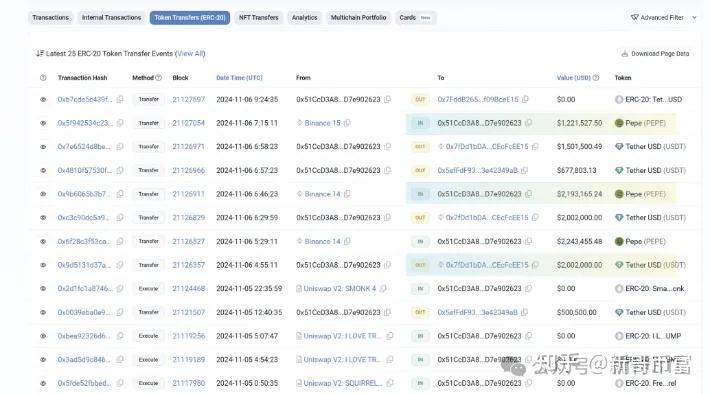
Task: Copy recipient address 0x7FddB265...f09BceE15
Action: point(525,100)
